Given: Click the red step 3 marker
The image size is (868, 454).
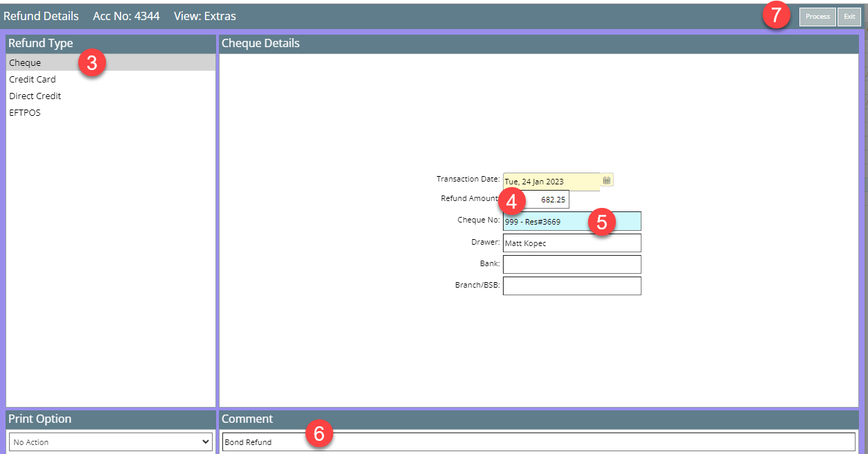Looking at the screenshot, I should [x=91, y=62].
